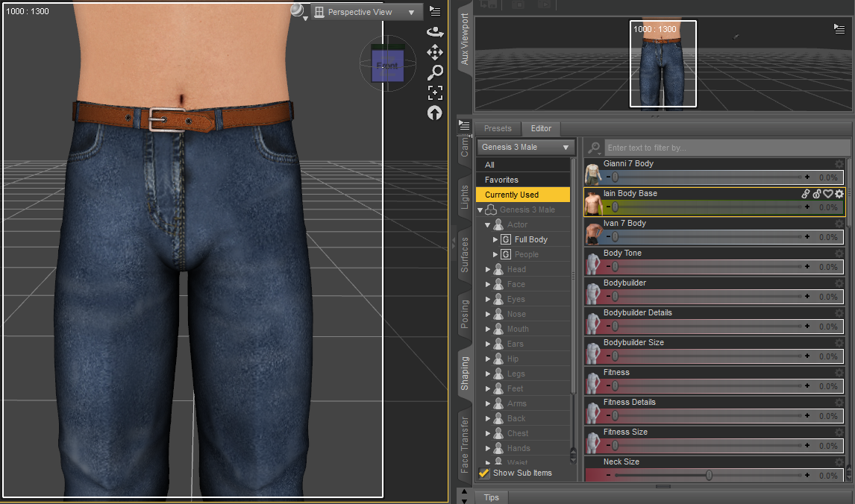Select the Face tree item

516,284
